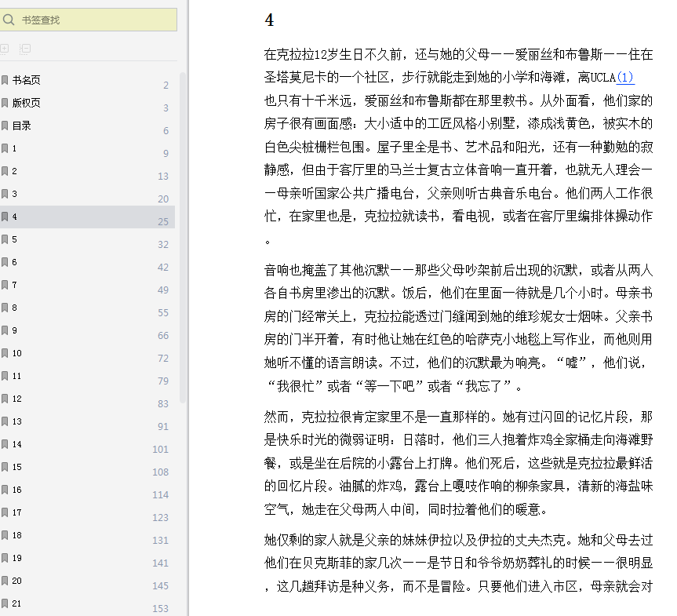
Task: Jump to chapter 14 bookmark
Action: pos(86,444)
